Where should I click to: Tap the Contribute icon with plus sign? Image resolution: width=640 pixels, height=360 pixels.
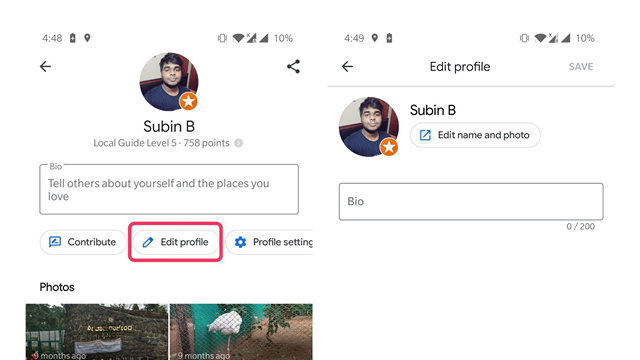pyautogui.click(x=55, y=242)
